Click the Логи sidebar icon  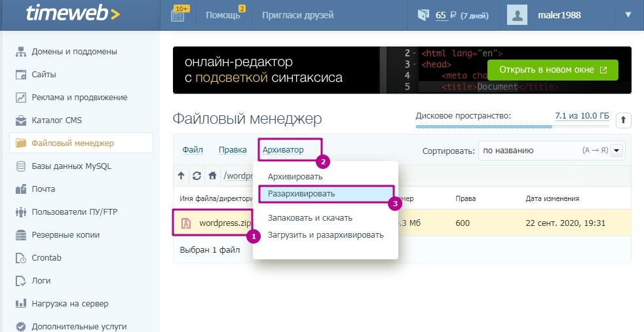(20, 281)
